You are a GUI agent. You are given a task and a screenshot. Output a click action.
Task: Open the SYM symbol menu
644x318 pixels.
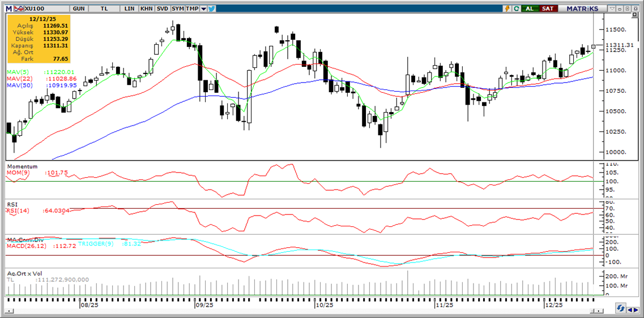pos(178,8)
